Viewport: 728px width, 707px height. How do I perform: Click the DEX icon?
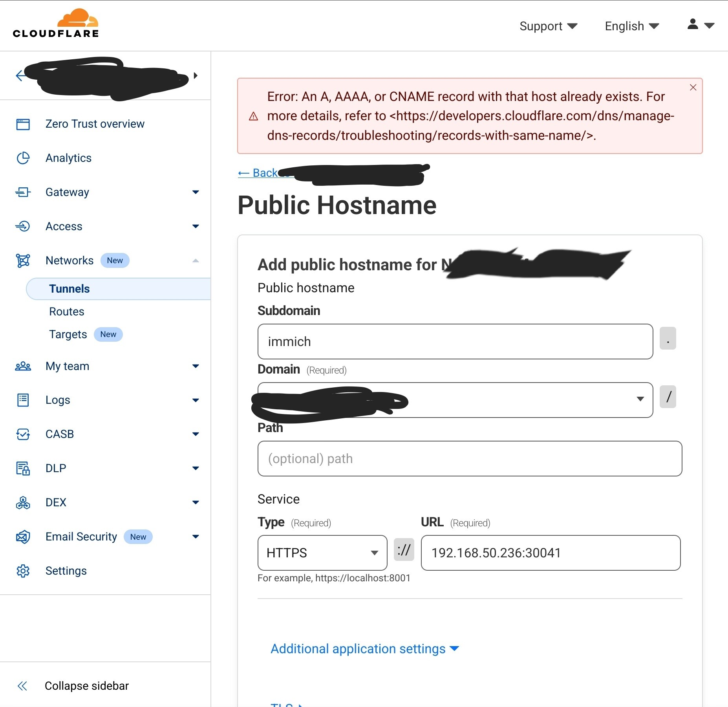tap(23, 502)
